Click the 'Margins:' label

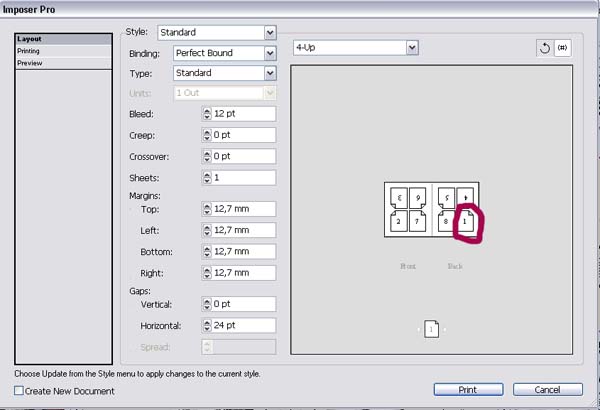(145, 196)
